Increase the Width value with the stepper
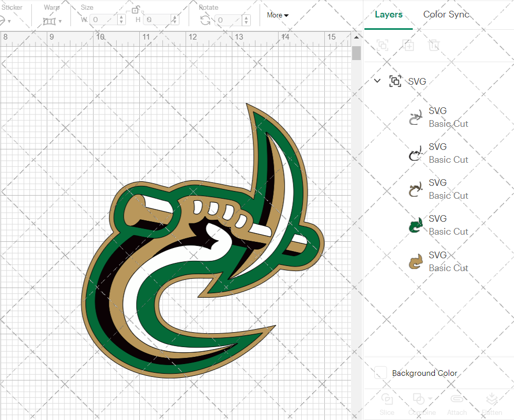 point(121,17)
